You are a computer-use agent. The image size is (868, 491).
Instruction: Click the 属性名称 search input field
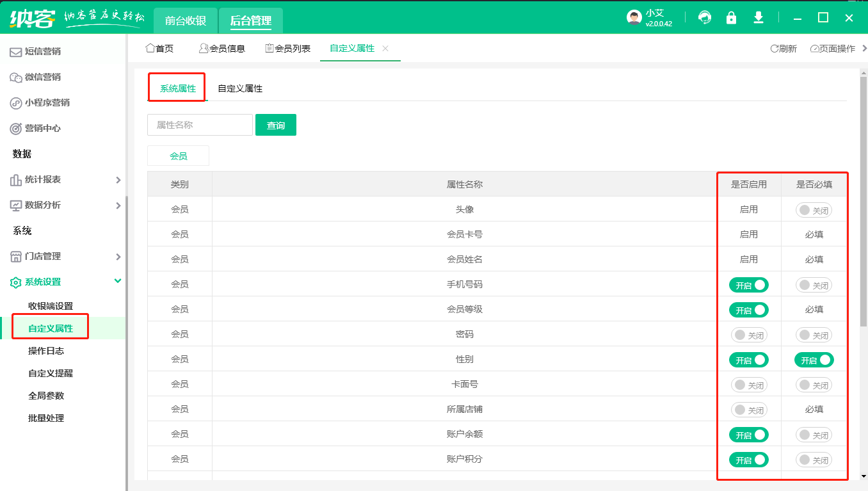click(x=200, y=125)
